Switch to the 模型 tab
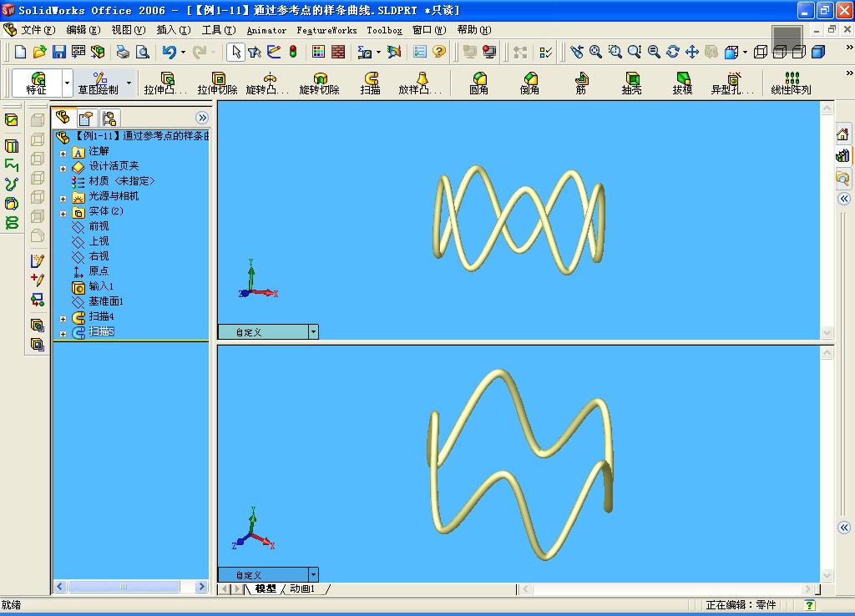Viewport: 855px width, 616px height. pyautogui.click(x=266, y=588)
